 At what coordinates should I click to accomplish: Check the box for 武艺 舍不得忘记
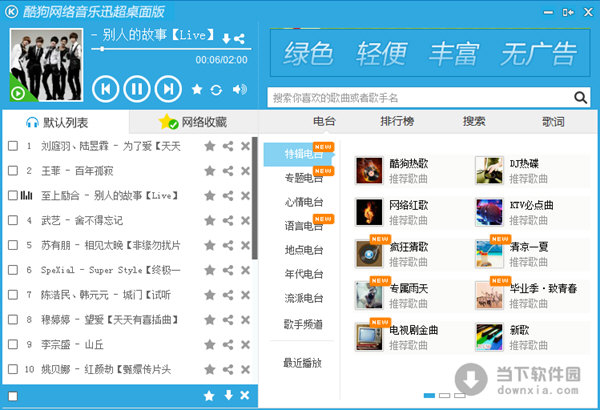click(x=13, y=221)
